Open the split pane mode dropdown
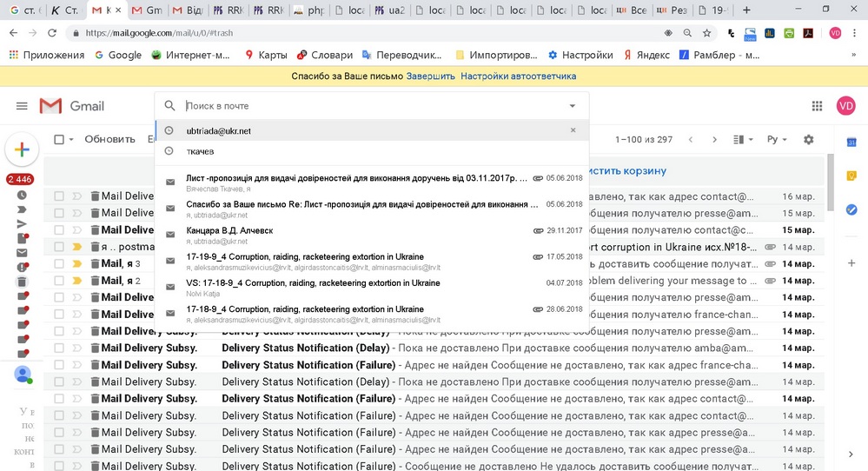This screenshot has height=471, width=868. [742, 139]
